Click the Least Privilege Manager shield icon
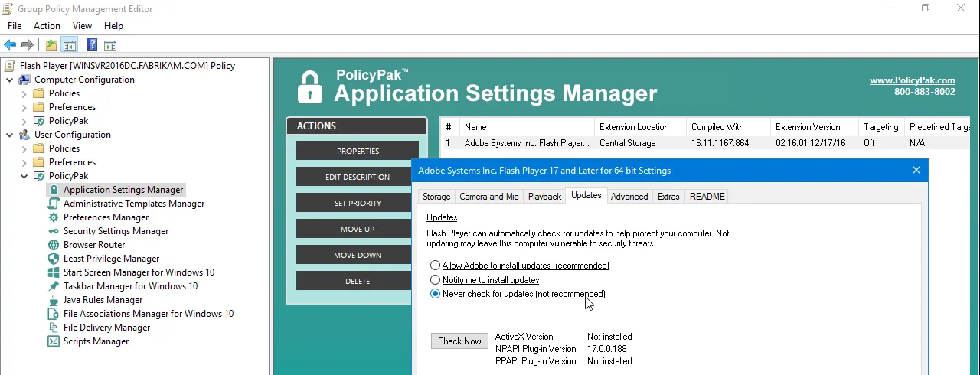 point(54,259)
